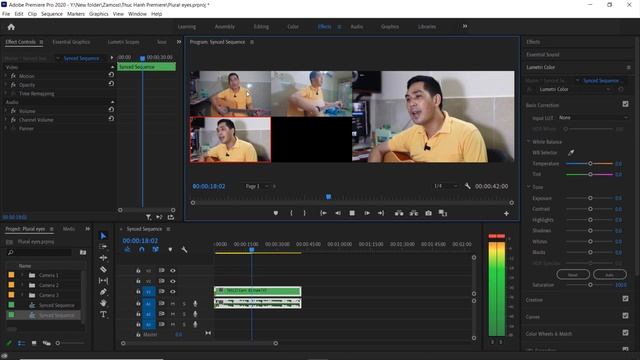Toggle timeline Snap magnet icon

(x=142, y=249)
